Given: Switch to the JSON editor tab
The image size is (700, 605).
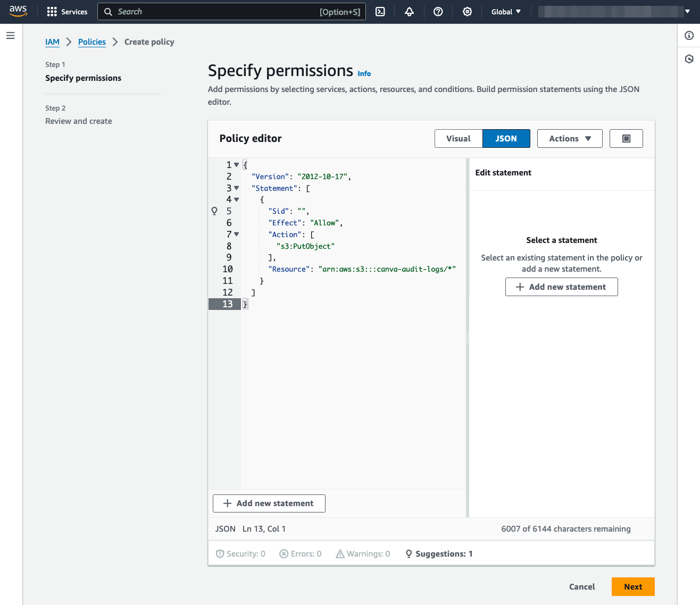Looking at the screenshot, I should click(x=506, y=139).
